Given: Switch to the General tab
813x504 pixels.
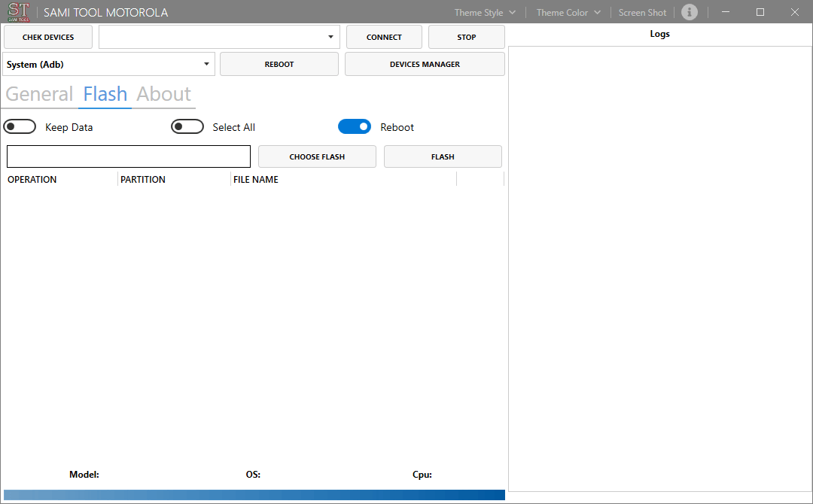Looking at the screenshot, I should [x=39, y=93].
